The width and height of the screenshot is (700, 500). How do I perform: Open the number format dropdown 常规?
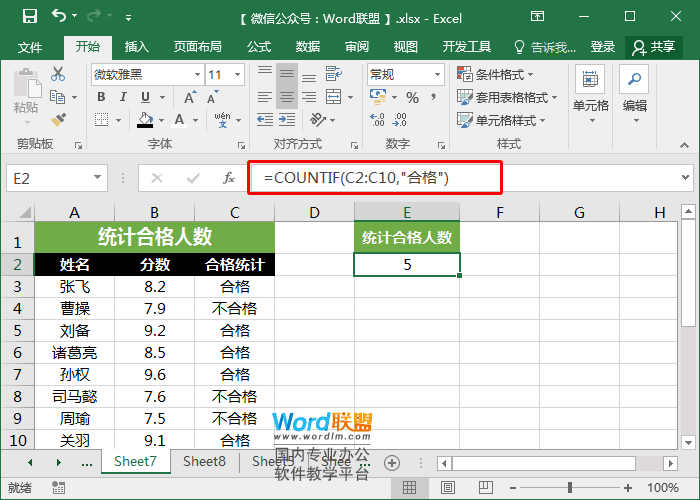click(x=438, y=75)
